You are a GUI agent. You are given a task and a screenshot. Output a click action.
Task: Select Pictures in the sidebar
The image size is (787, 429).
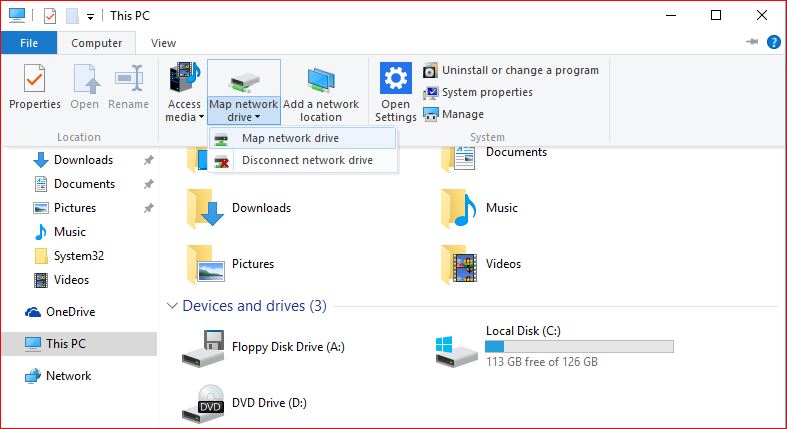pyautogui.click(x=75, y=208)
